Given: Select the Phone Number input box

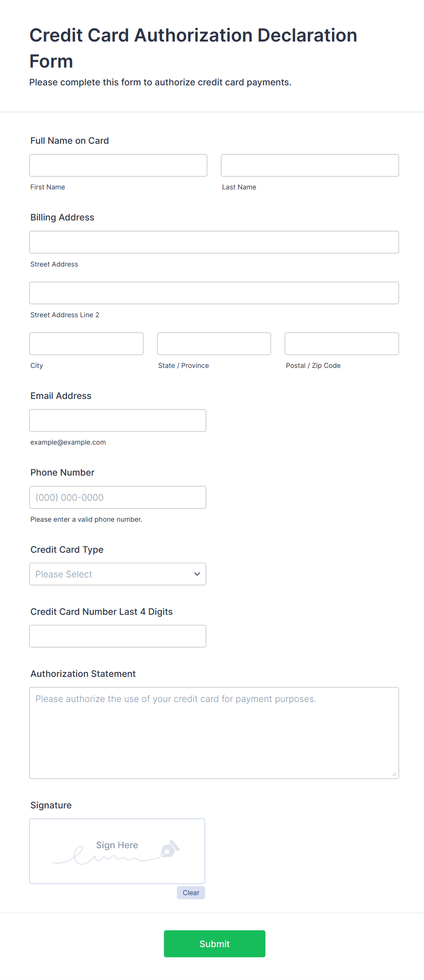Looking at the screenshot, I should (117, 497).
